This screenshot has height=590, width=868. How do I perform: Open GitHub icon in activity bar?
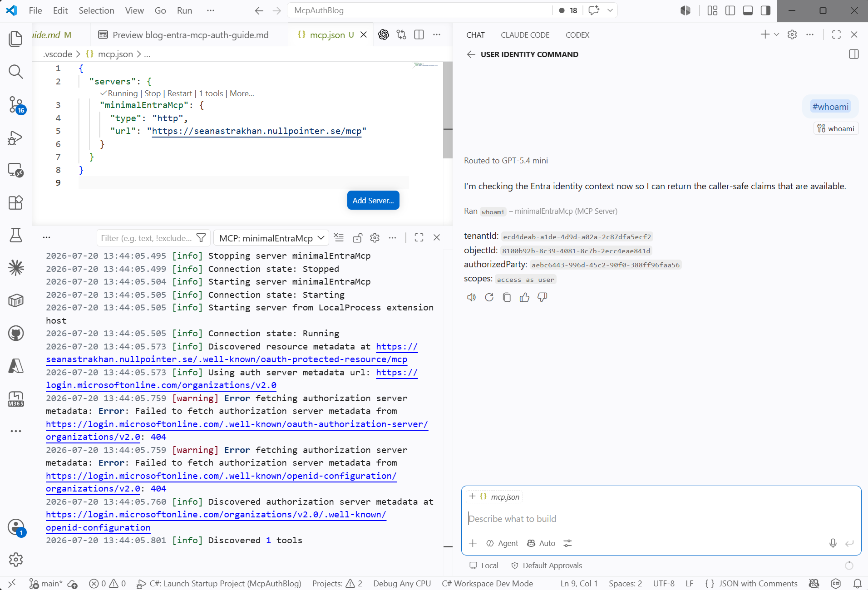16,334
